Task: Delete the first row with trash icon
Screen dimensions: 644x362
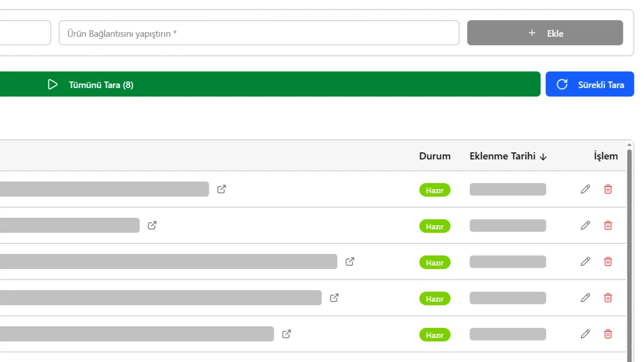Action: 608,189
